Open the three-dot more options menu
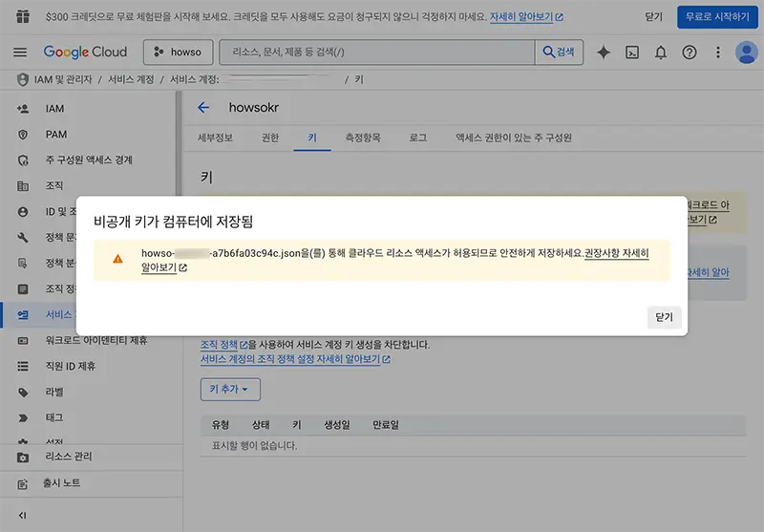764x532 pixels. [718, 53]
